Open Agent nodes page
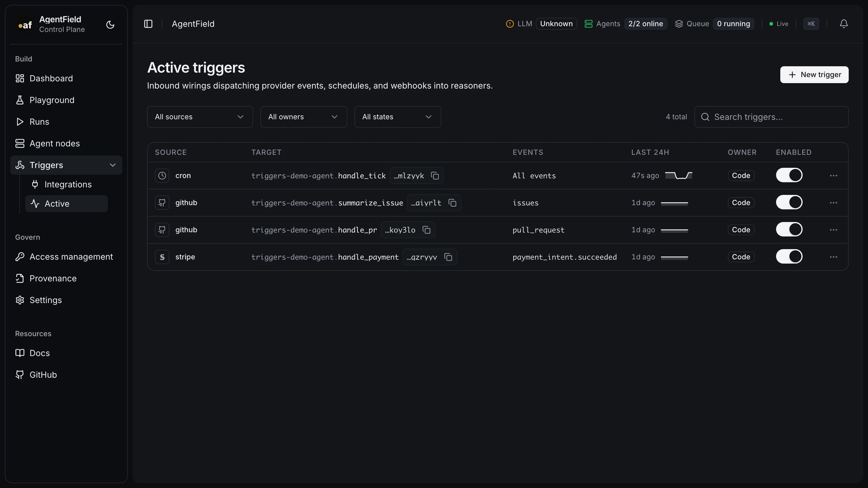The height and width of the screenshot is (488, 868). (66, 143)
